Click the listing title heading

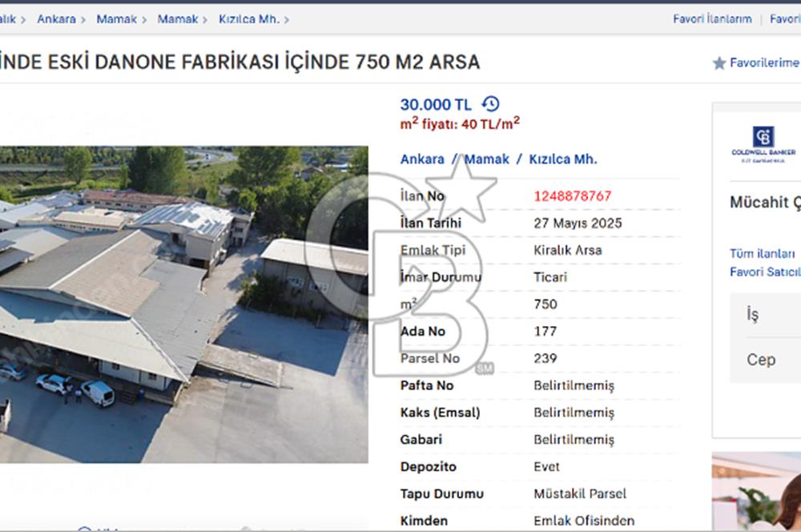coord(240,62)
